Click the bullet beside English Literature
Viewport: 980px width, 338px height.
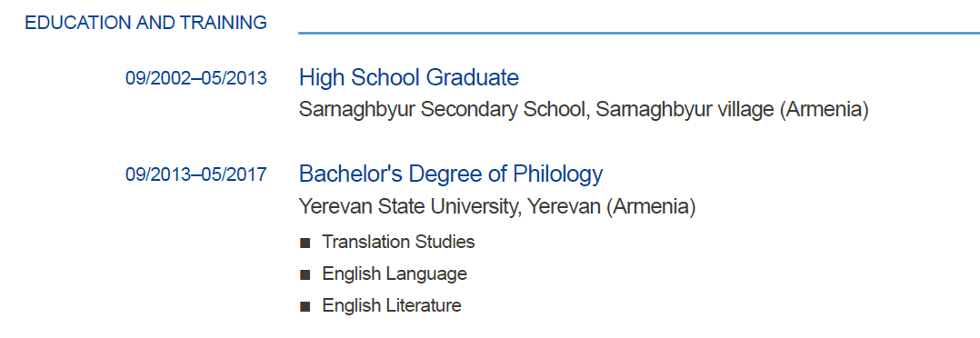[x=305, y=307]
